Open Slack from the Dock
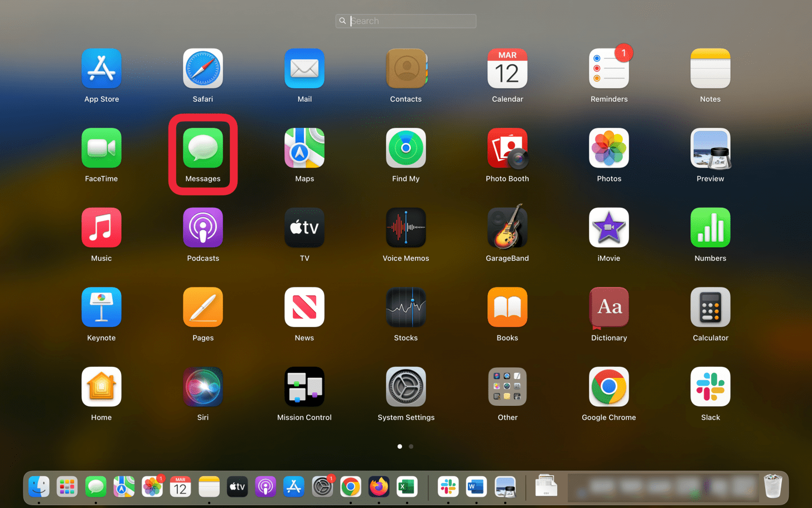Screen dimensions: 812x508 448,486
